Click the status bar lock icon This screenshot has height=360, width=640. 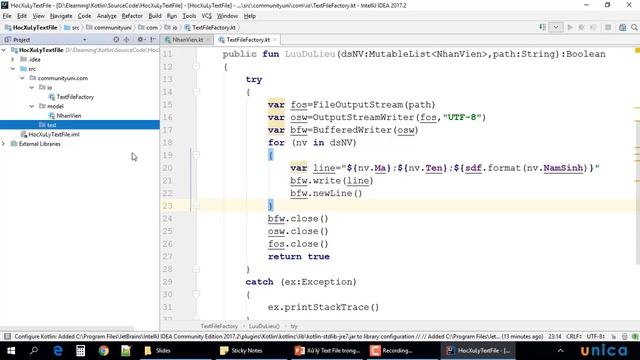(613, 336)
